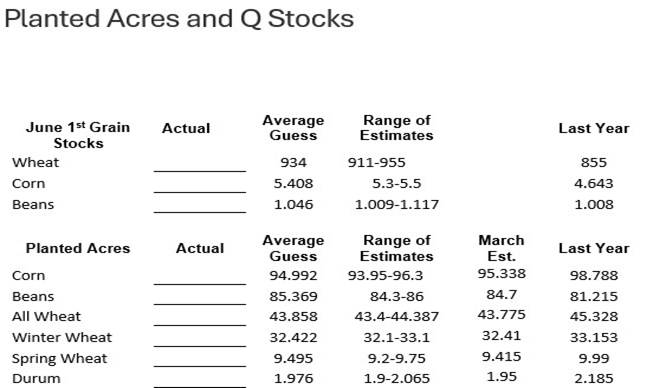Click the June 1st Grain Stocks header
Image resolution: width=653 pixels, height=388 pixels.
point(78,135)
